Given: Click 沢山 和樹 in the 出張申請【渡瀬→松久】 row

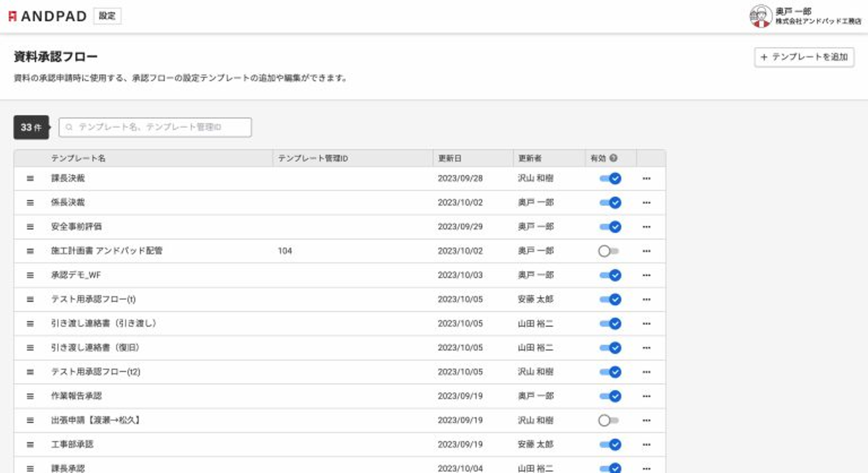Looking at the screenshot, I should [536, 420].
